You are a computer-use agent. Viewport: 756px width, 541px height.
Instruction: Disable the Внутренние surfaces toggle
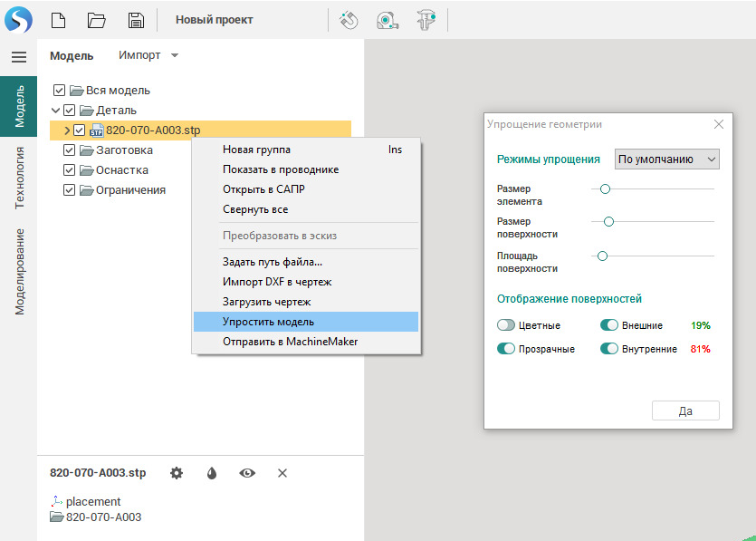click(x=608, y=349)
